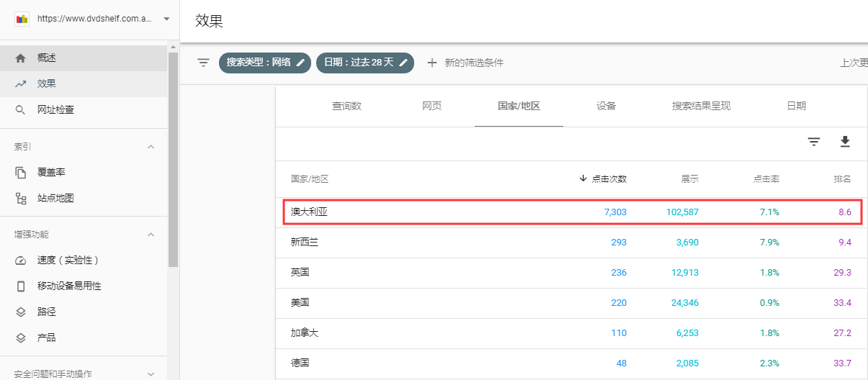Select the 澳大利亚 row
Viewport: 868px width, 380px height.
(x=572, y=212)
